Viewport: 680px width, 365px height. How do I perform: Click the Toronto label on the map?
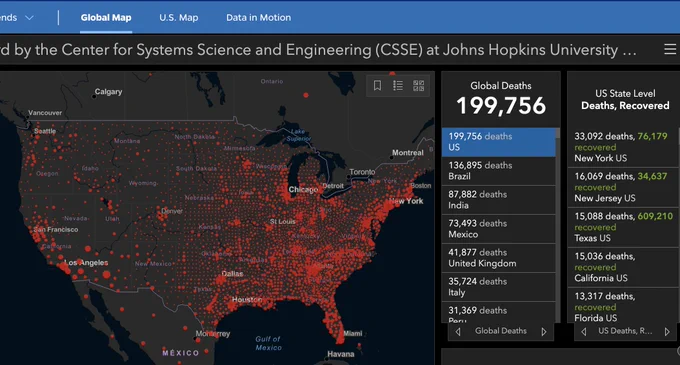[x=362, y=172]
